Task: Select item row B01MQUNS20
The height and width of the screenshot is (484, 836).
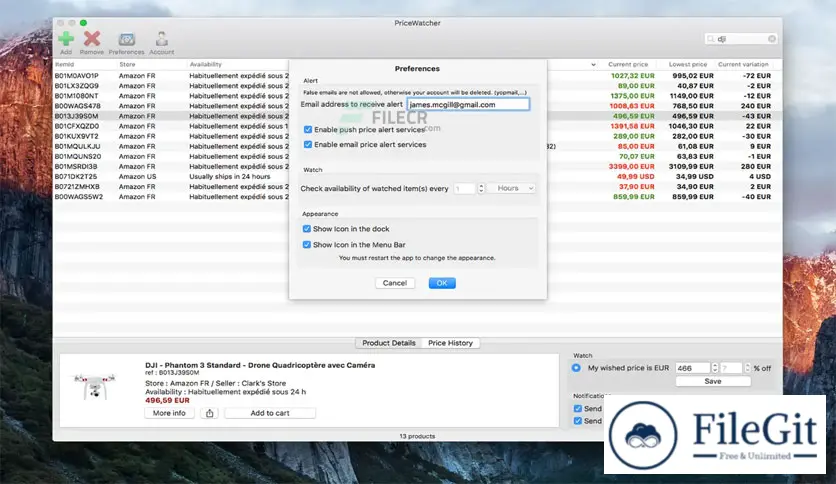Action: [x=78, y=156]
